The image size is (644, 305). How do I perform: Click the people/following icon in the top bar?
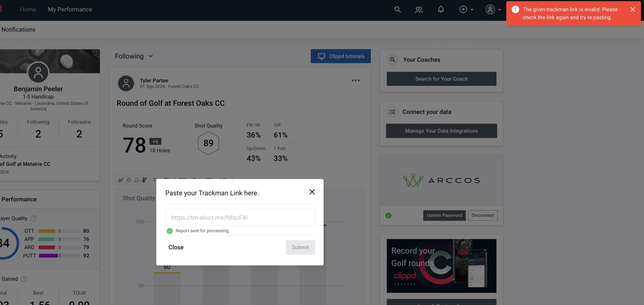419,9
